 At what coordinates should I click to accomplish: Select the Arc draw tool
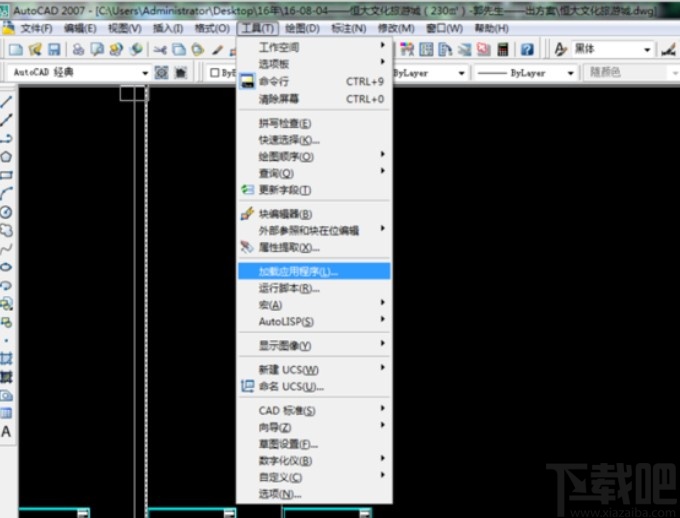pos(7,193)
